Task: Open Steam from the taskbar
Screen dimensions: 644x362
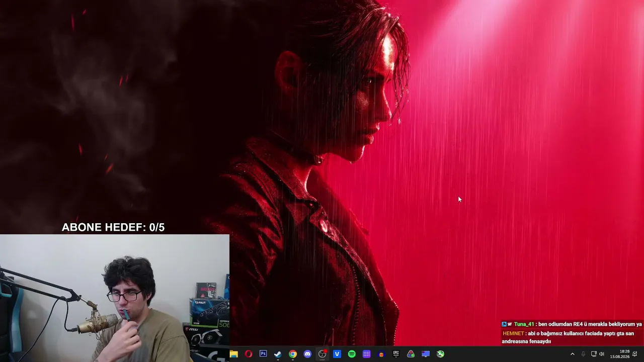Action: [278, 354]
